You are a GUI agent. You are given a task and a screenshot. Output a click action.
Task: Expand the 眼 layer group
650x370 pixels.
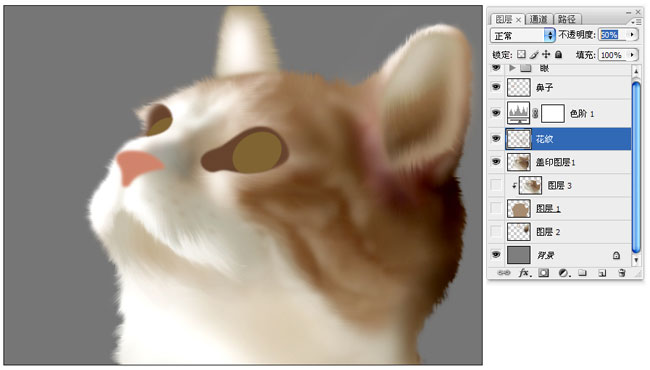(x=512, y=68)
